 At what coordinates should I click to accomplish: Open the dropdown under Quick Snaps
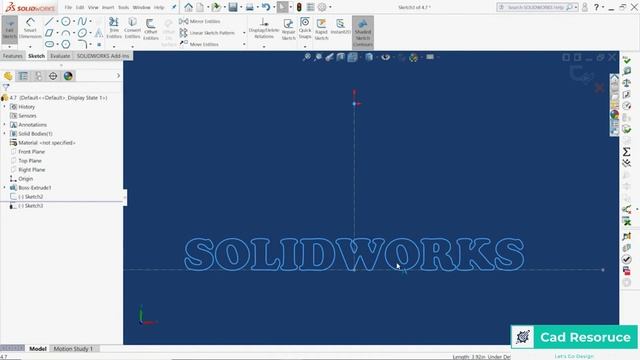point(305,46)
